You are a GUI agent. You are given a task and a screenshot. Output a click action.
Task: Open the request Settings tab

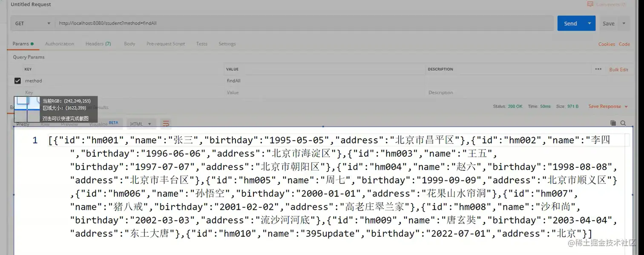[x=227, y=44]
